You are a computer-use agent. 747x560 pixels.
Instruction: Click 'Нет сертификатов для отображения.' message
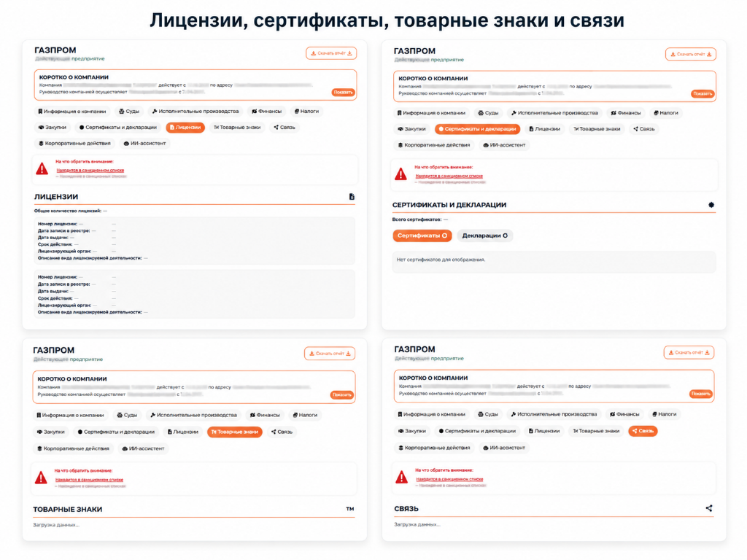coord(441,260)
